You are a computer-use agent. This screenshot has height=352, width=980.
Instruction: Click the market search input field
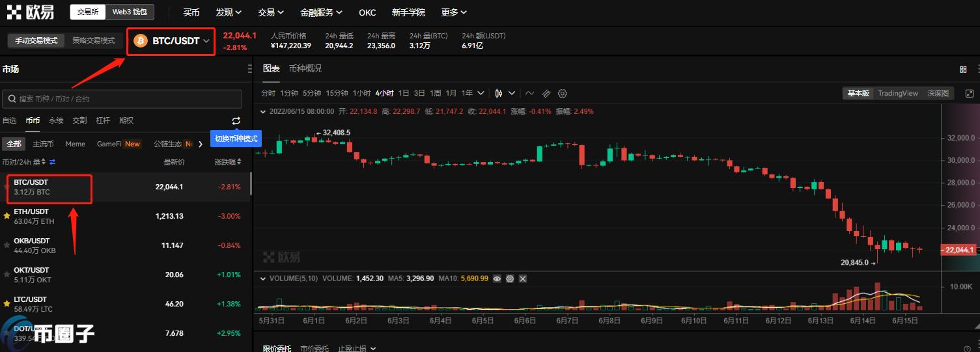click(122, 99)
